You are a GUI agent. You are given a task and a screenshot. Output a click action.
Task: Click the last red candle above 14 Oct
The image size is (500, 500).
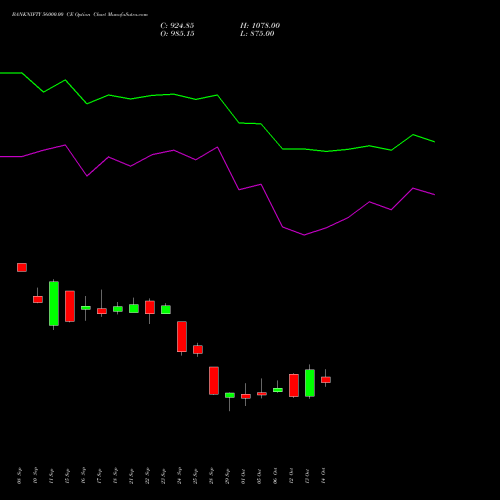point(326,380)
